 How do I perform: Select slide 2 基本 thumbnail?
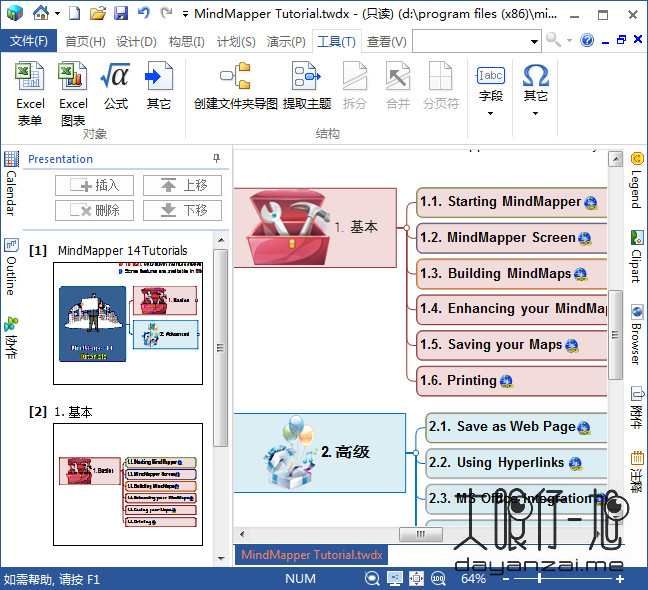[x=128, y=484]
